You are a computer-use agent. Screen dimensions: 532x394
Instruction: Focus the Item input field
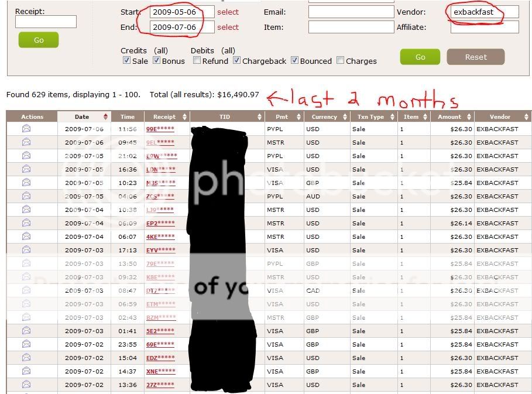[x=351, y=27]
